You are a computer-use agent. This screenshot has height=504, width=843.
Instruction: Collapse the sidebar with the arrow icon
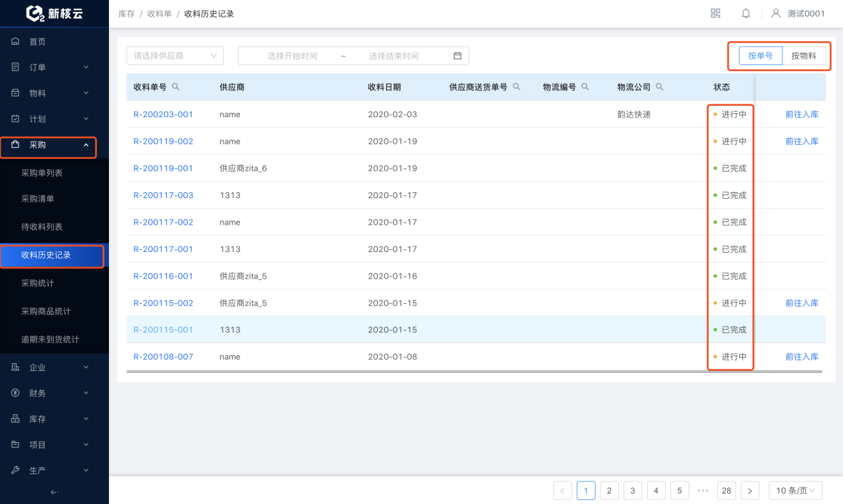coord(55,492)
